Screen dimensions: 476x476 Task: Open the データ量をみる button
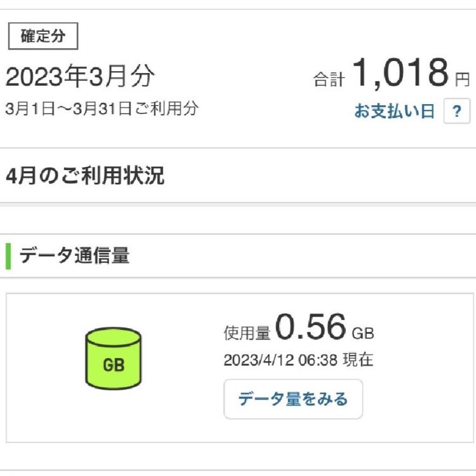293,399
